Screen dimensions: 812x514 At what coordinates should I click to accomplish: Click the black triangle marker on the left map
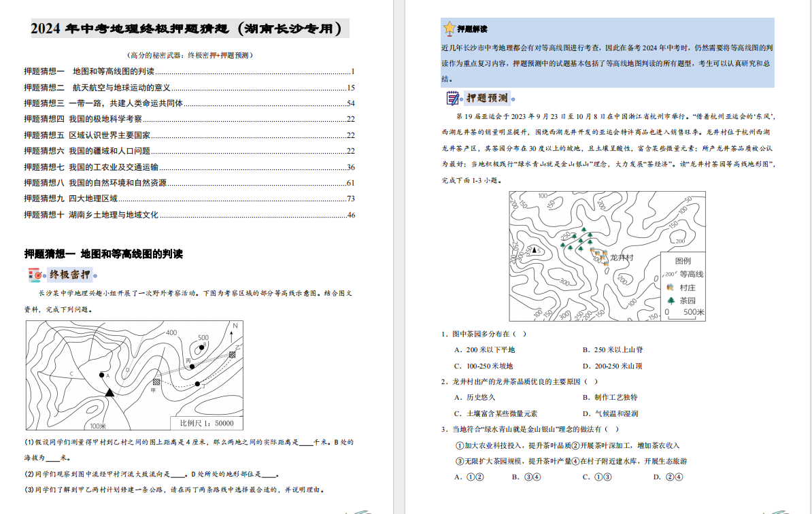[109, 393]
